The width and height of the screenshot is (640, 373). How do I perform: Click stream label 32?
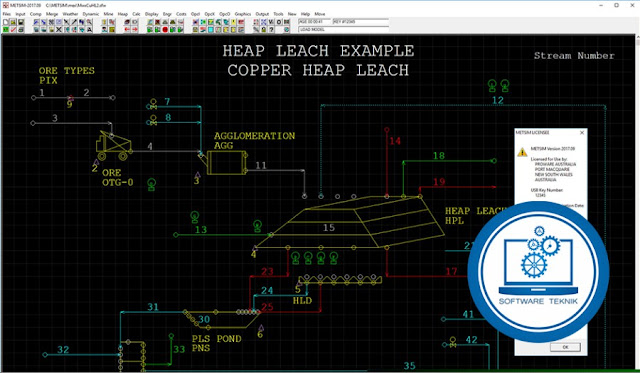click(63, 350)
